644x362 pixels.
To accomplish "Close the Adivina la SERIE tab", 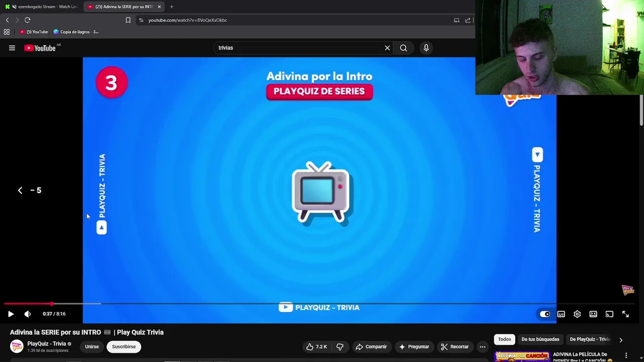I will tap(159, 7).
